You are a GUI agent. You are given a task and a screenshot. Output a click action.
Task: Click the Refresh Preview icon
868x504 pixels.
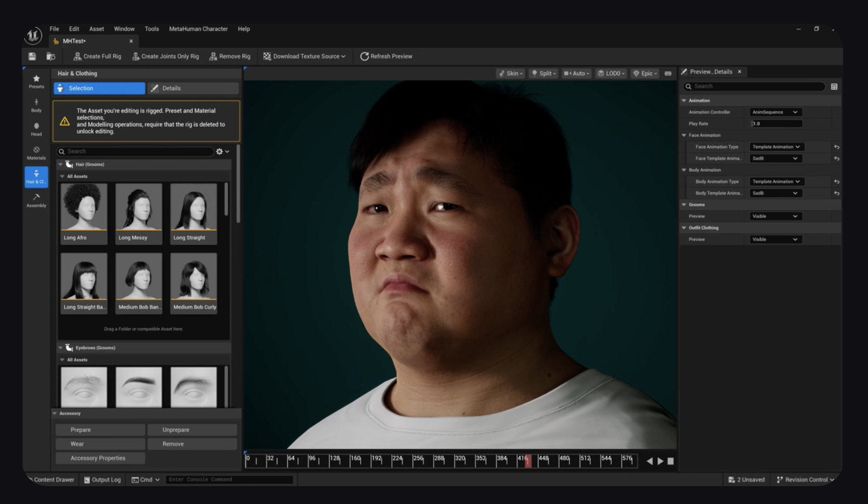[365, 56]
